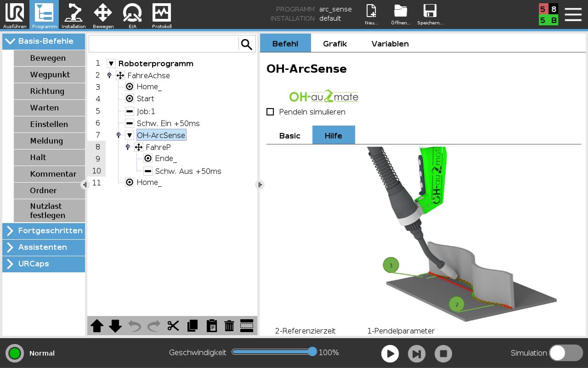Insert a Halt command
The width and height of the screenshot is (588, 368).
[x=49, y=157]
